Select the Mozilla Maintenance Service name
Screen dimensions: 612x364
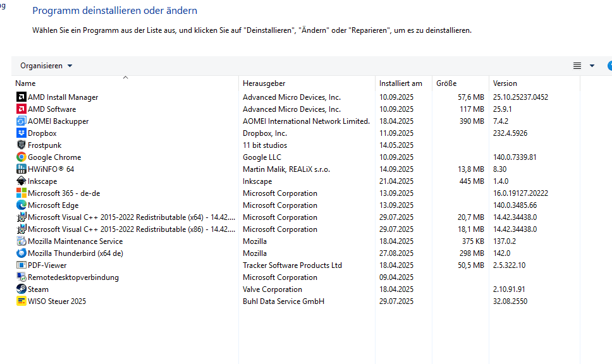[x=75, y=241]
